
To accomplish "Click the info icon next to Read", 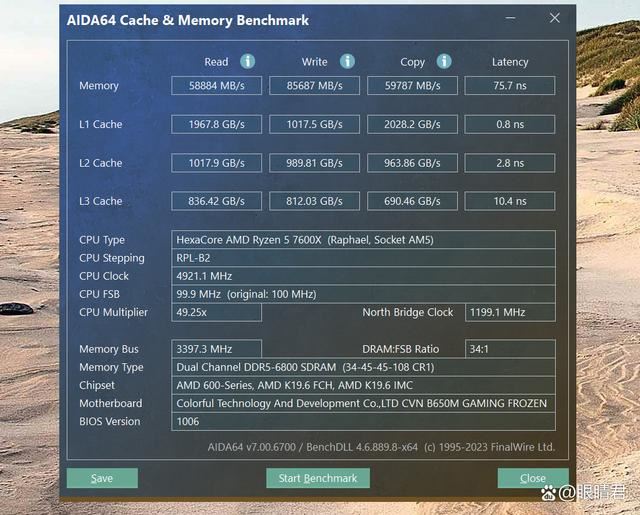I will click(247, 62).
